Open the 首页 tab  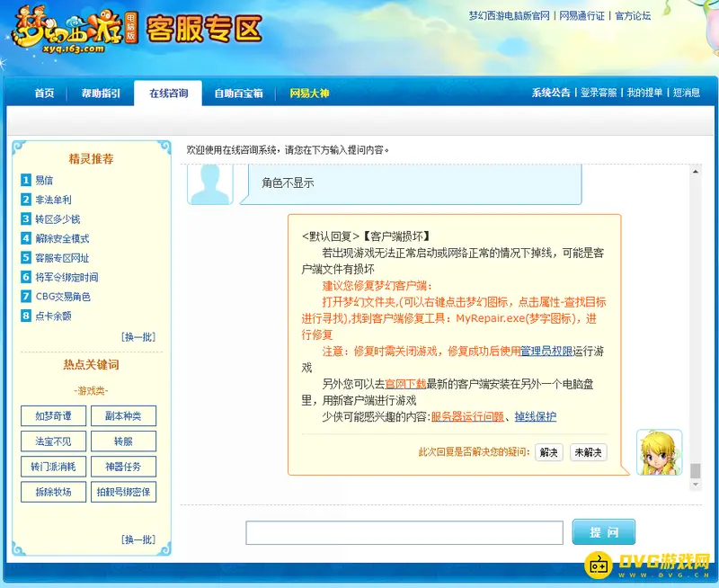44,94
